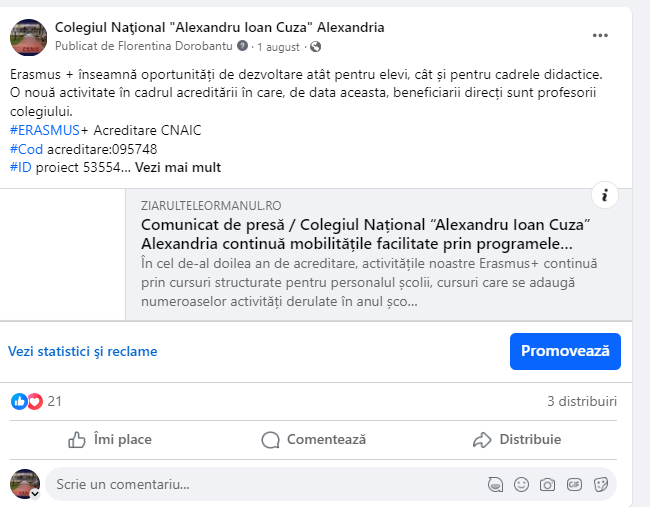This screenshot has width=650, height=507.
Task: Click the blue like reaction icon
Action: click(19, 401)
